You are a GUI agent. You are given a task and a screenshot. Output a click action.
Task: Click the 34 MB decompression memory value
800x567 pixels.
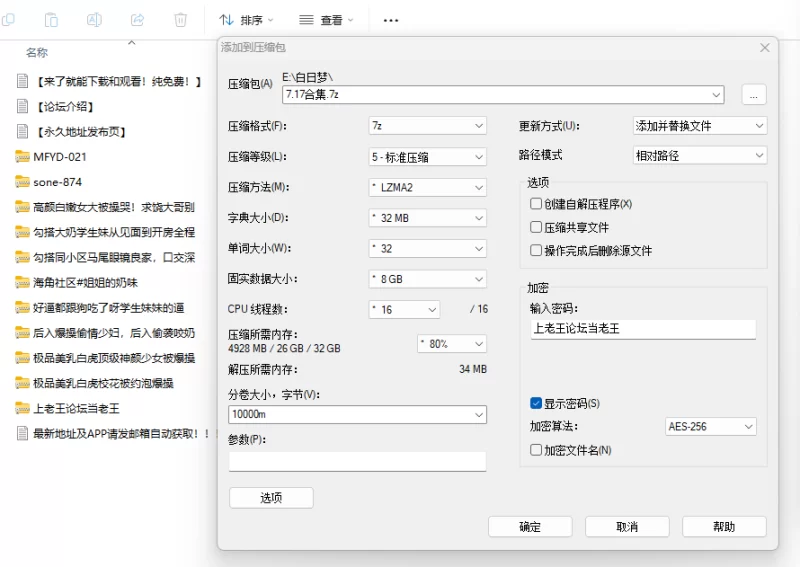pos(473,369)
